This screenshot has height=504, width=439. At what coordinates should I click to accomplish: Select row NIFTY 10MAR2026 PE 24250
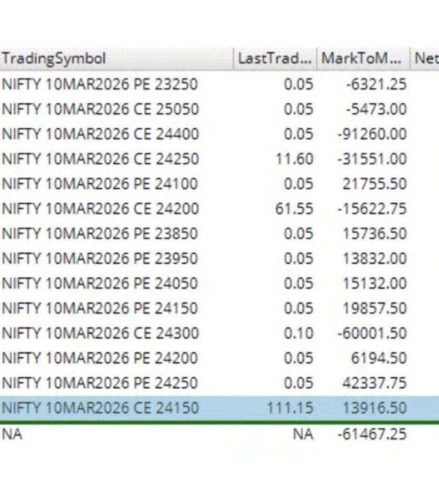[x=219, y=383]
